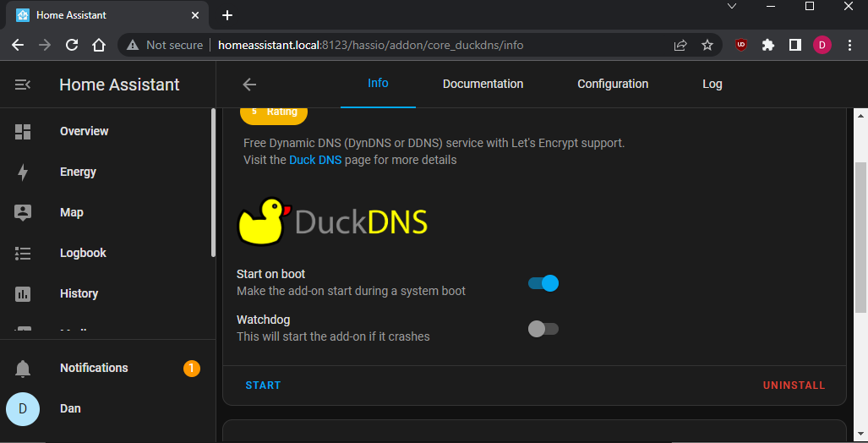This screenshot has height=443, width=868.
Task: Bookmark this page star icon
Action: pyautogui.click(x=707, y=46)
